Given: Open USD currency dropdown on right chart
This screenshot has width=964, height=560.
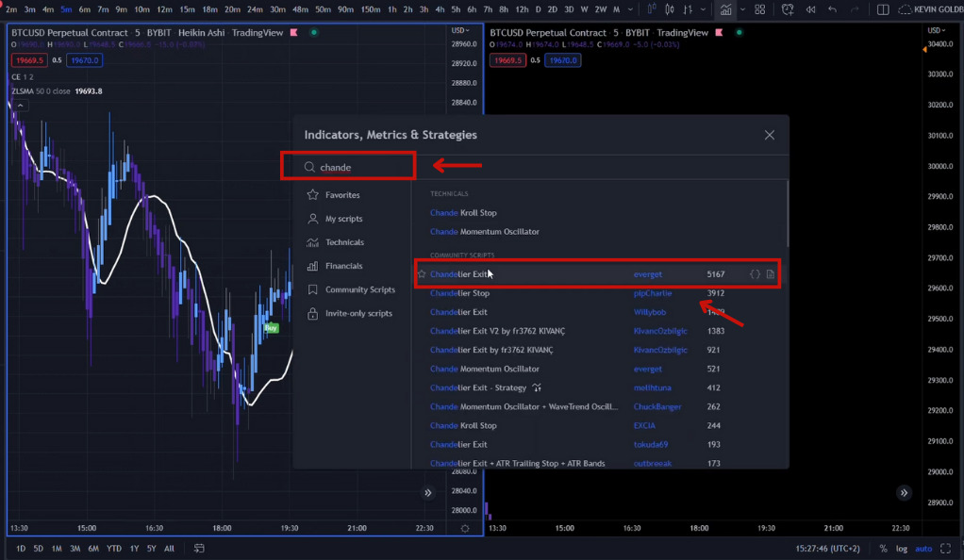Looking at the screenshot, I should click(x=937, y=31).
